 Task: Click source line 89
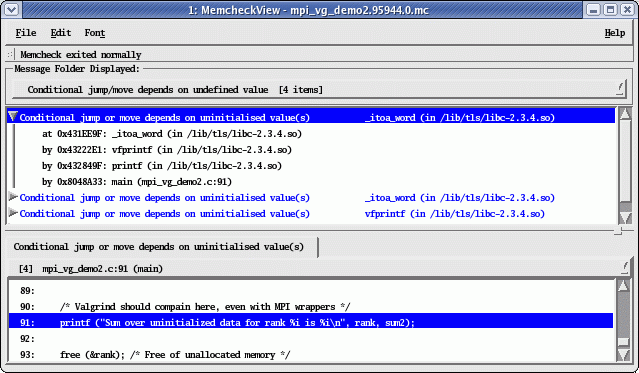coord(311,291)
